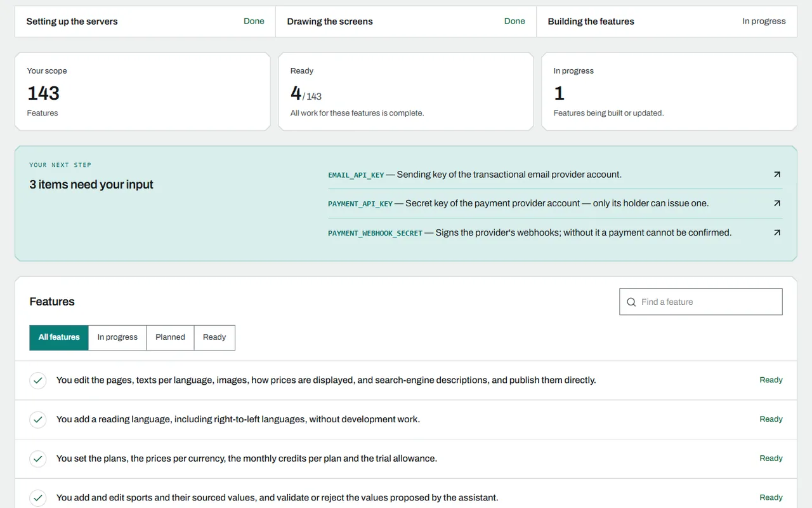812x508 pixels.
Task: Click check icon for the plans and prices feature
Action: tap(38, 458)
